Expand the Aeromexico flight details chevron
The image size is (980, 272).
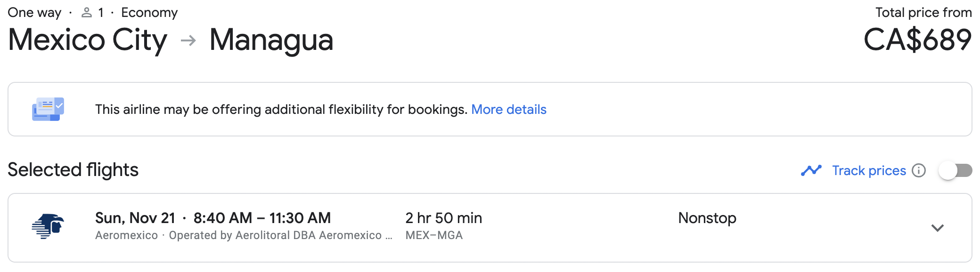pyautogui.click(x=937, y=228)
